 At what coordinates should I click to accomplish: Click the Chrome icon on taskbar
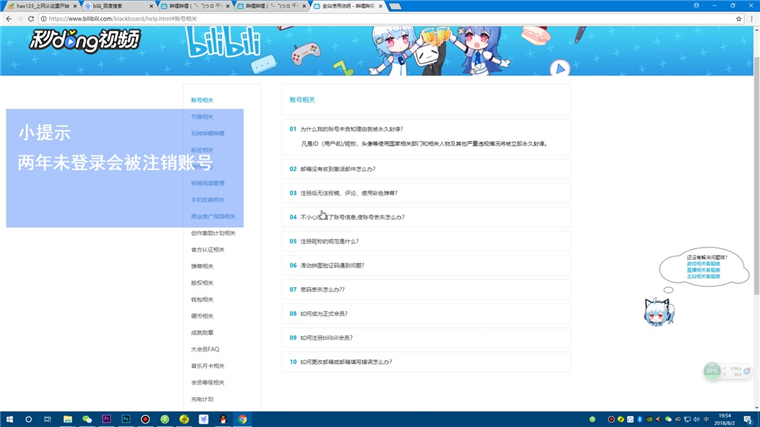pyautogui.click(x=242, y=419)
